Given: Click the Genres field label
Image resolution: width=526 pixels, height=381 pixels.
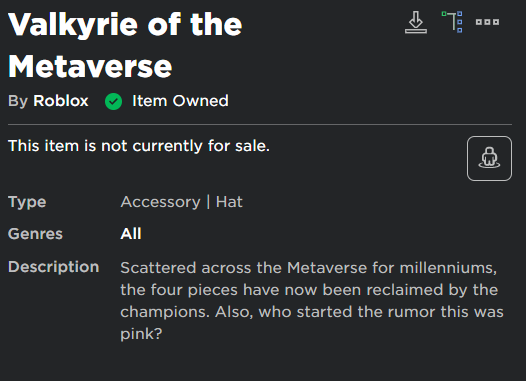Looking at the screenshot, I should tap(35, 234).
